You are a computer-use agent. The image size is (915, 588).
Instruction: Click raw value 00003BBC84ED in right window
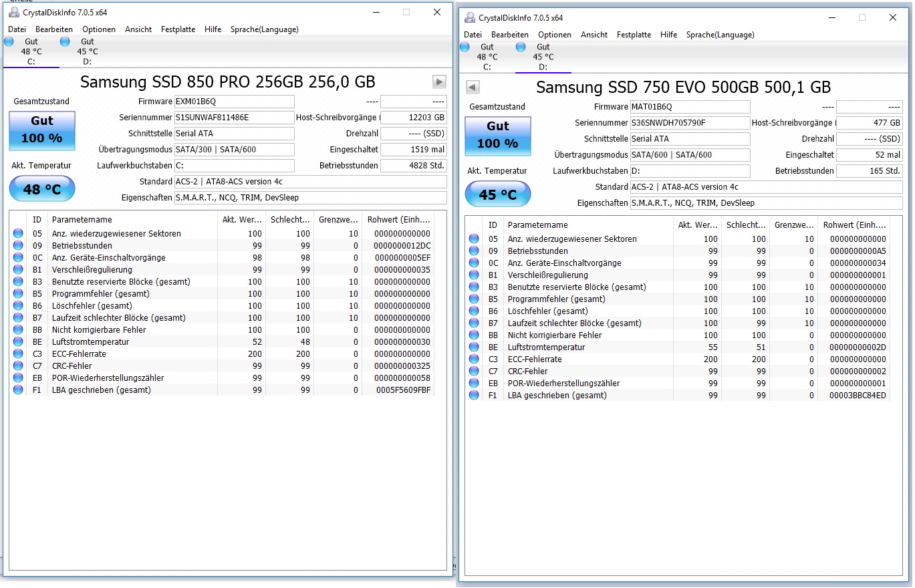[858, 396]
